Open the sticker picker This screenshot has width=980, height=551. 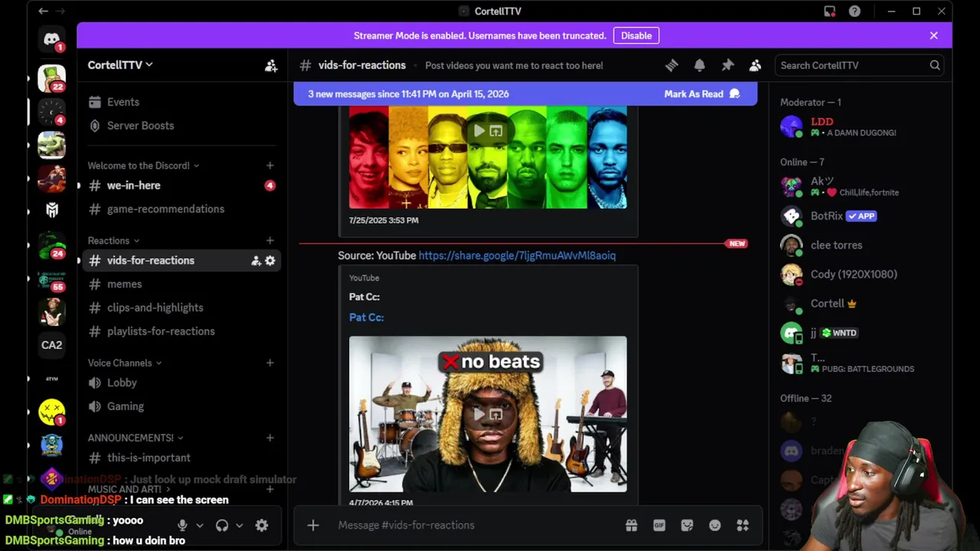pos(687,525)
